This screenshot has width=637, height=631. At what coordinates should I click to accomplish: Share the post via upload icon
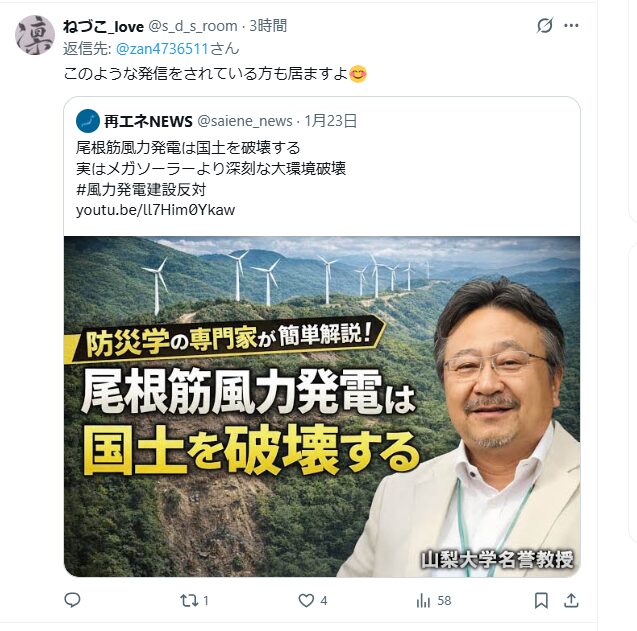571,600
